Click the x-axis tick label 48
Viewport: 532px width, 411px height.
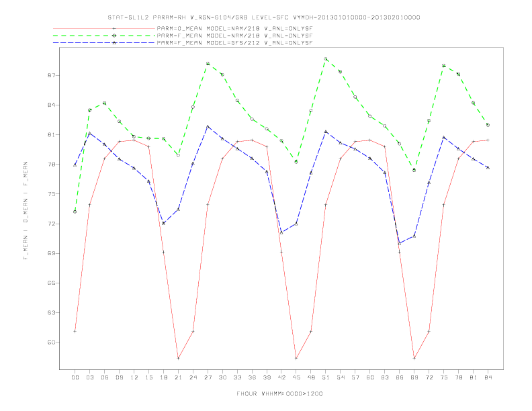(x=311, y=377)
